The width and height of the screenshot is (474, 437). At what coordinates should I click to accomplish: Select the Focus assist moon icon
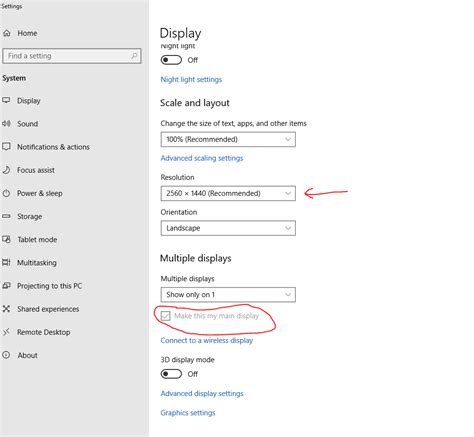6,170
